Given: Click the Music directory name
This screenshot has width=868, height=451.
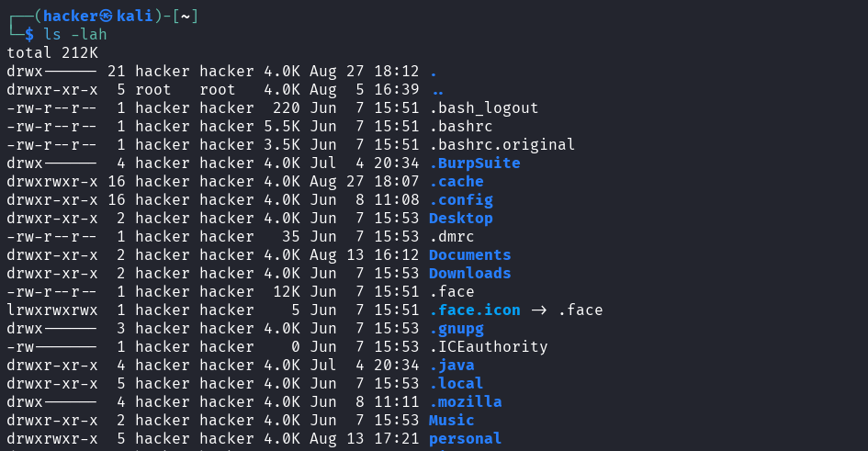Looking at the screenshot, I should point(451,420).
